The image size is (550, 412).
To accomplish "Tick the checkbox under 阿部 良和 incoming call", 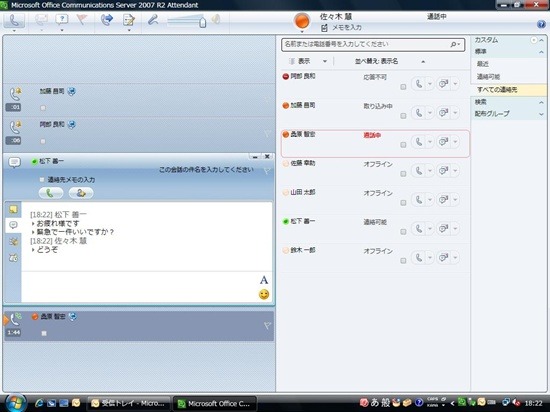I will click(x=43, y=141).
